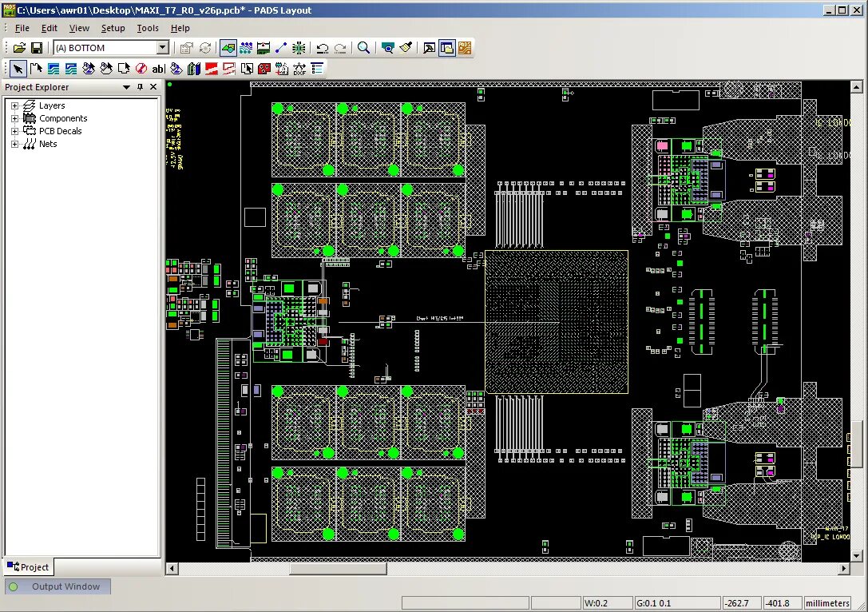This screenshot has width=868, height=612.
Task: Click the horizontal scrollbar left arrow
Action: pyautogui.click(x=172, y=568)
